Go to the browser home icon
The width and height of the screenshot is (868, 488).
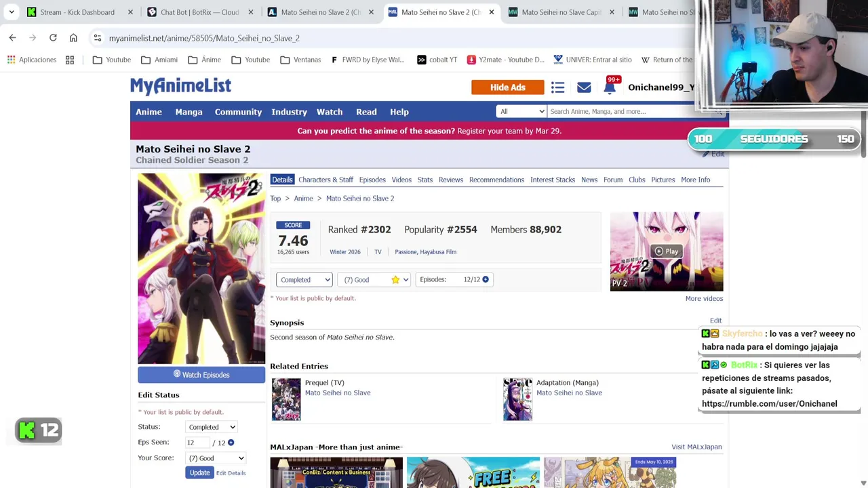73,38
